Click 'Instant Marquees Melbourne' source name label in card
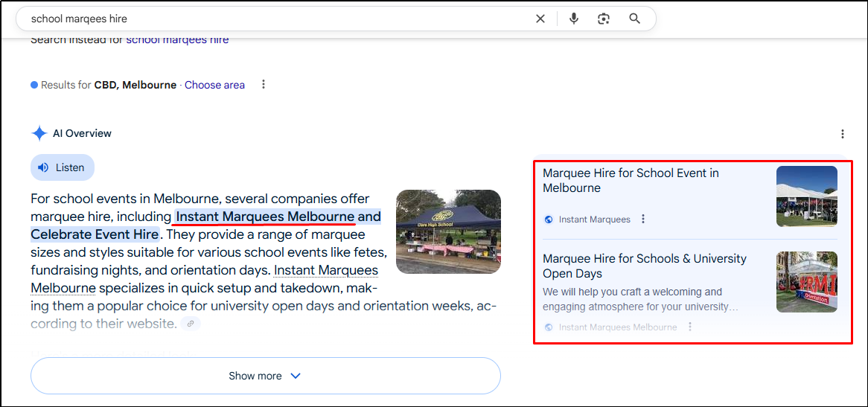 (x=618, y=327)
